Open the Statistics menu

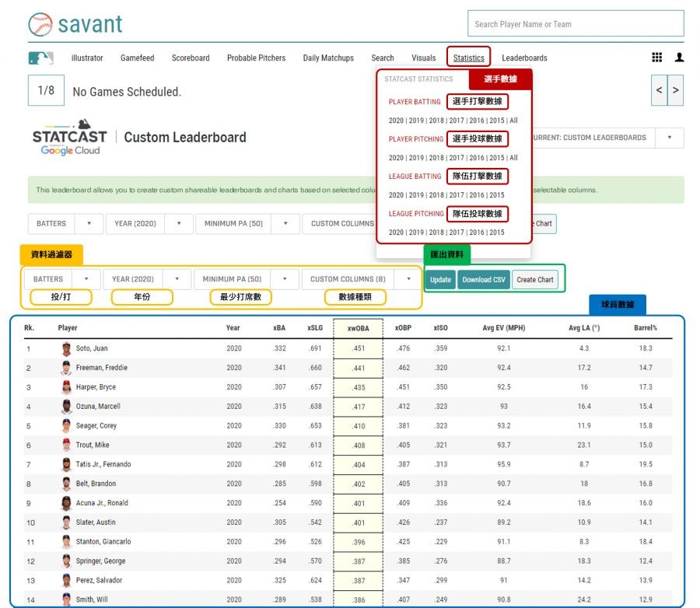click(x=468, y=58)
